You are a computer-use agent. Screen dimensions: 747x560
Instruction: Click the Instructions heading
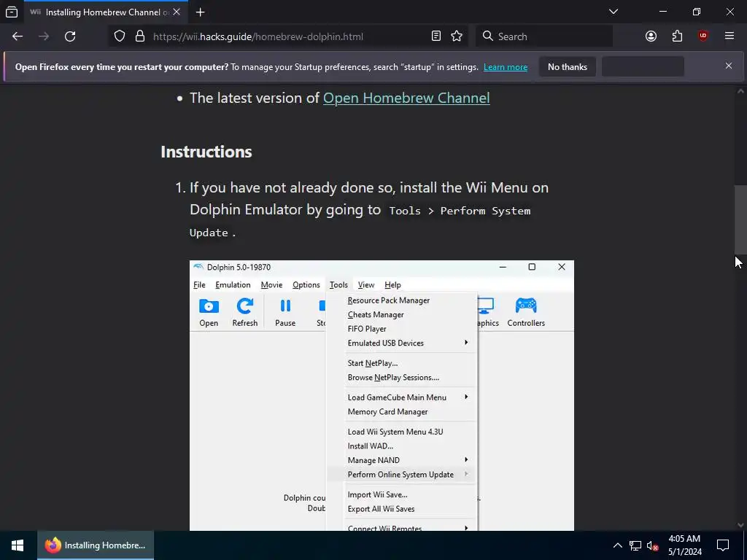206,152
